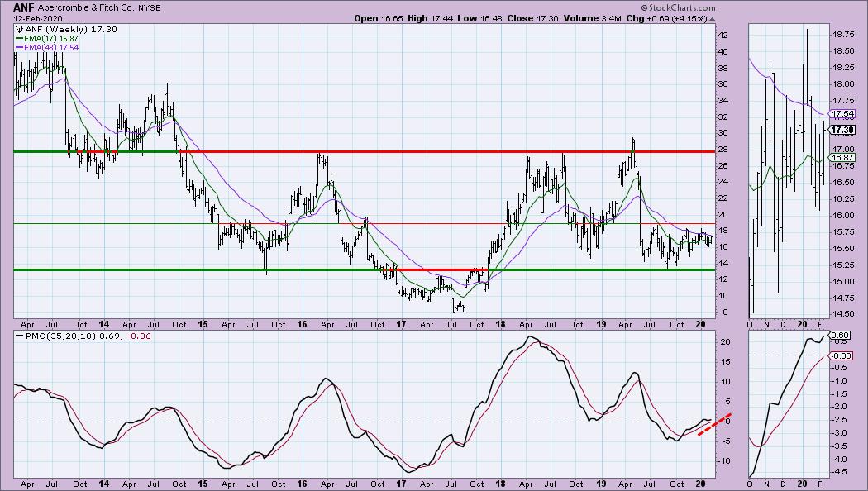
Task: Click the purple EMA(43) legend line marker
Action: point(19,48)
